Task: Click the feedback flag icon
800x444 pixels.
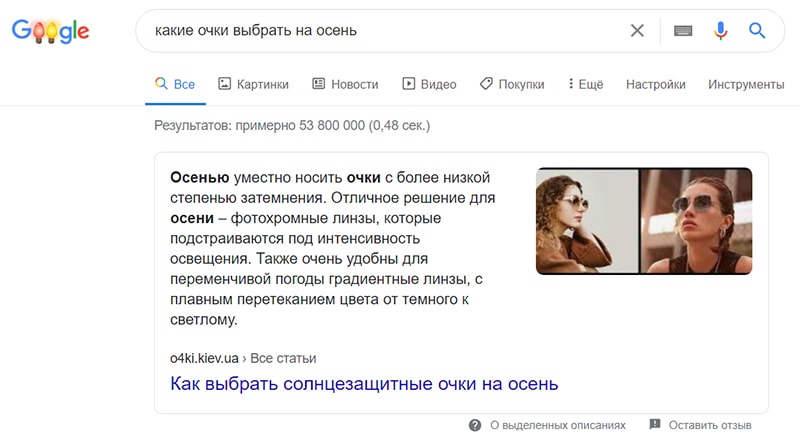Action: [655, 425]
